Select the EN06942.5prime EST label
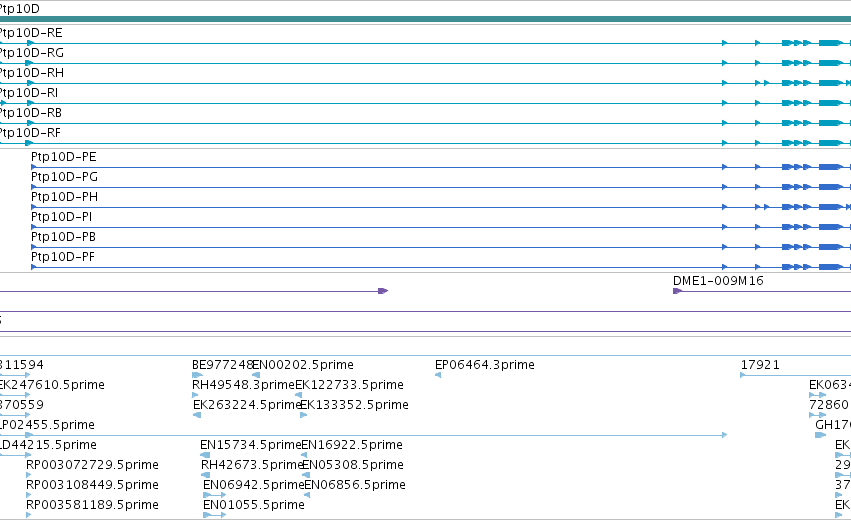The image size is (851, 520). [x=253, y=485]
